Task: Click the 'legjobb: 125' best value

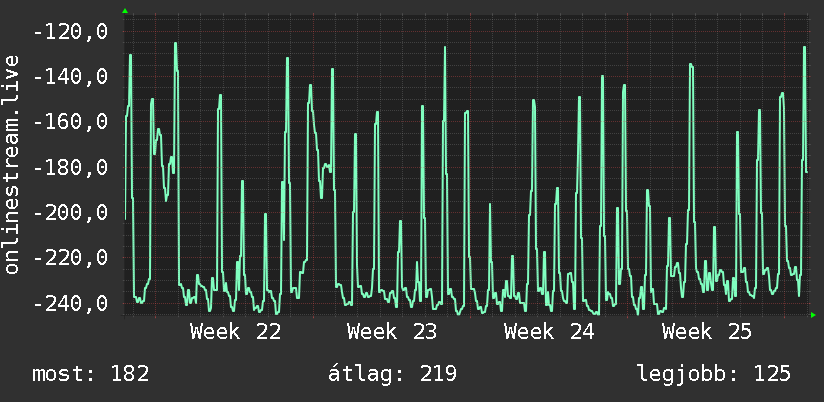Action: click(x=714, y=374)
